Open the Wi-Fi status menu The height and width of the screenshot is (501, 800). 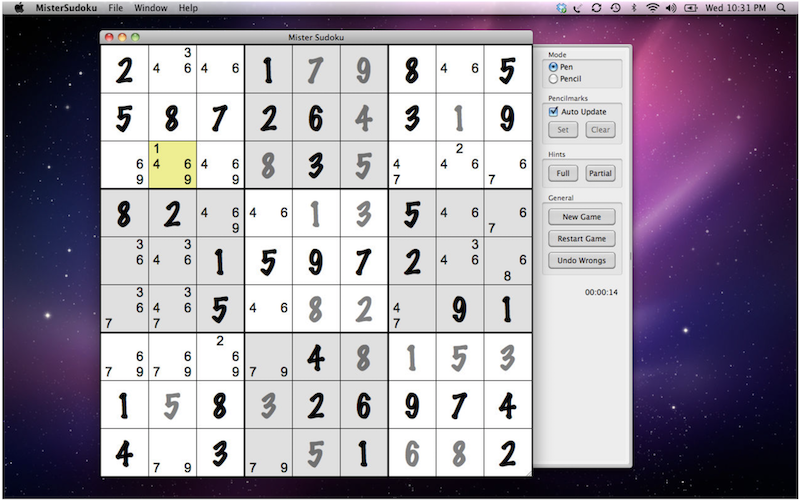[652, 8]
